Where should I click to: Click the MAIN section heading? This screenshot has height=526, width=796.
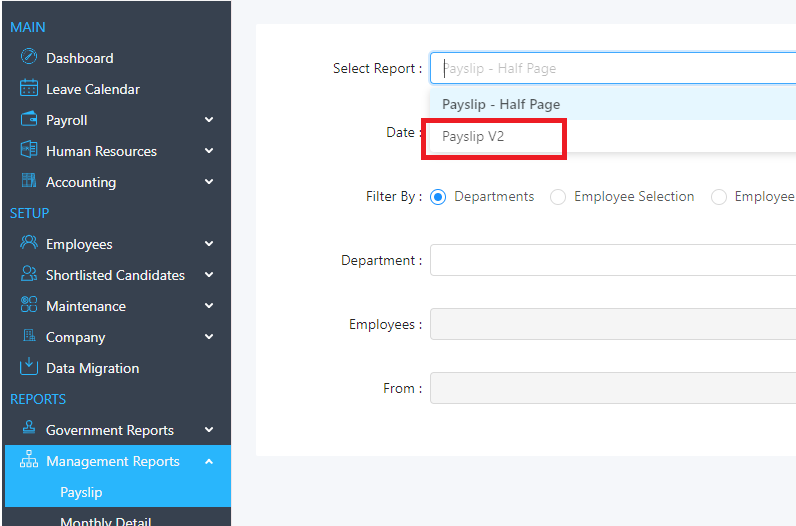[x=28, y=27]
